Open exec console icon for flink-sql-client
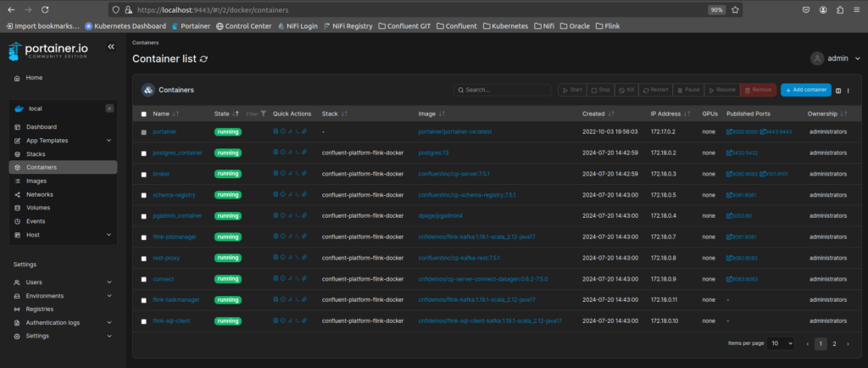This screenshot has height=368, width=868. (296, 321)
